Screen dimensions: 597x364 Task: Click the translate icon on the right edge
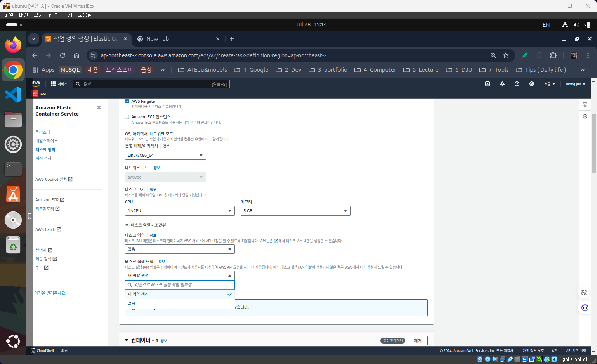[x=584, y=293]
